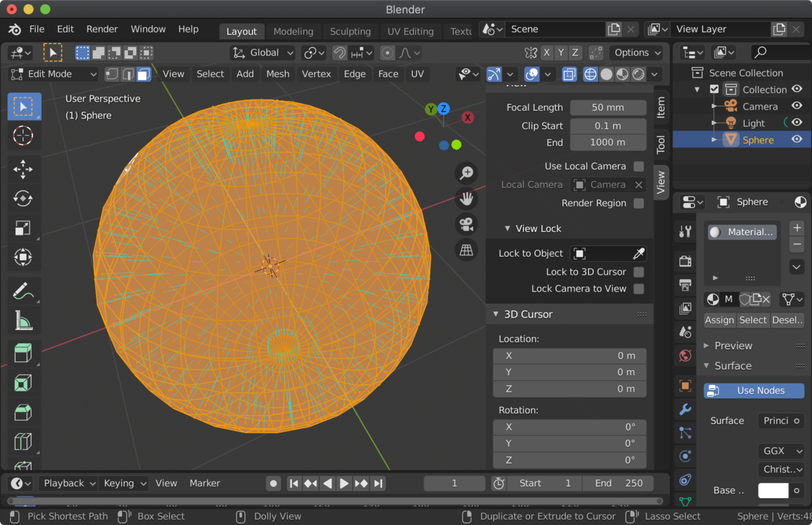Click the Focal Length 50 mm field
The image size is (812, 525).
pyautogui.click(x=608, y=108)
